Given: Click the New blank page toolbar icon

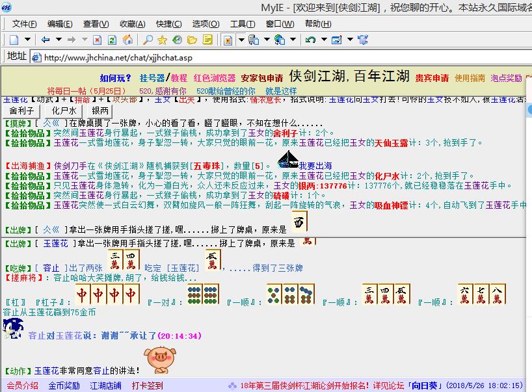Looking at the screenshot, I should pos(14,40).
